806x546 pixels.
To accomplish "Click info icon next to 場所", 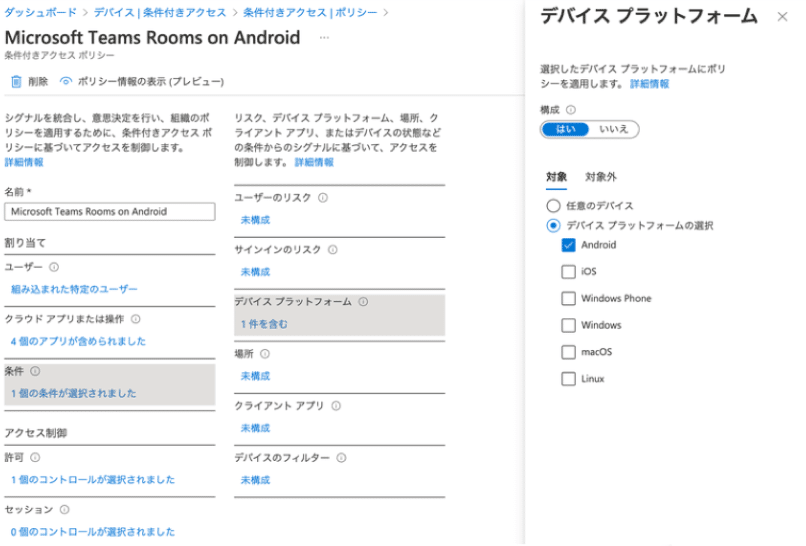I will pyautogui.click(x=265, y=353).
